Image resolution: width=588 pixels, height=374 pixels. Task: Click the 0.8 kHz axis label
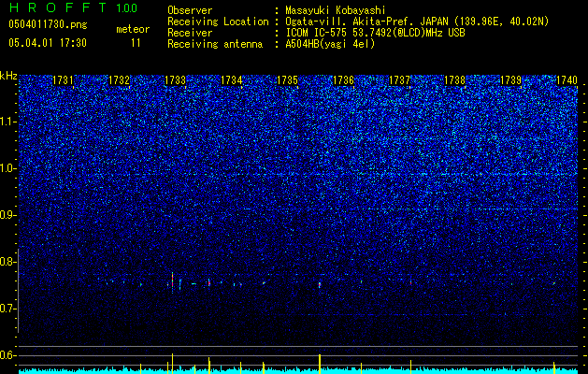coord(8,262)
